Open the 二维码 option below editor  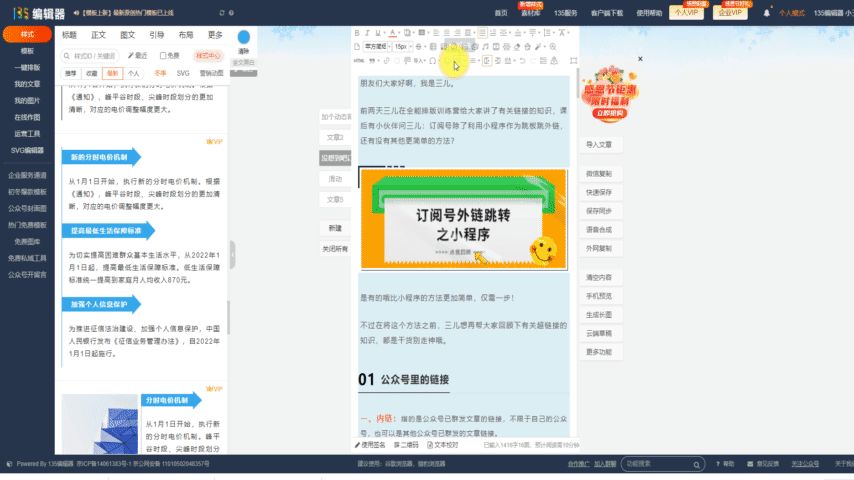click(x=406, y=445)
